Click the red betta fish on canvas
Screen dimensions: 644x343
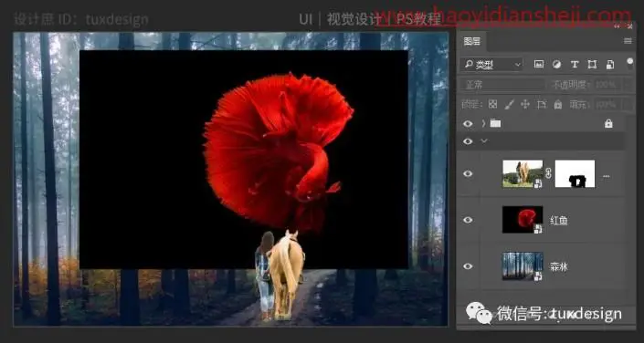click(x=279, y=151)
